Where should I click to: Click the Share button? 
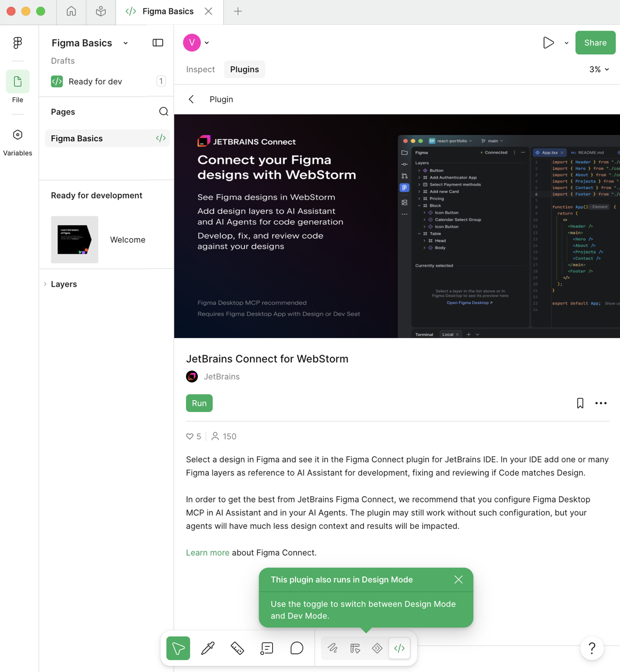coord(595,43)
